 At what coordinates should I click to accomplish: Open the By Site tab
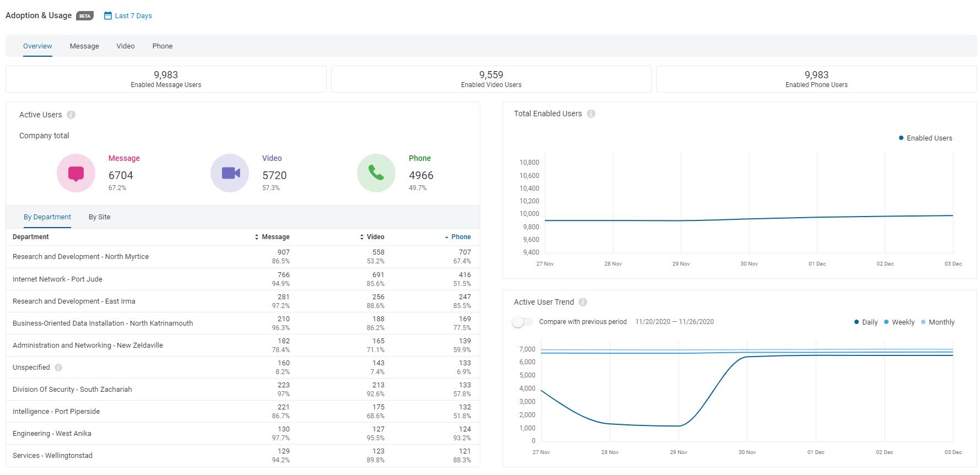pos(99,217)
